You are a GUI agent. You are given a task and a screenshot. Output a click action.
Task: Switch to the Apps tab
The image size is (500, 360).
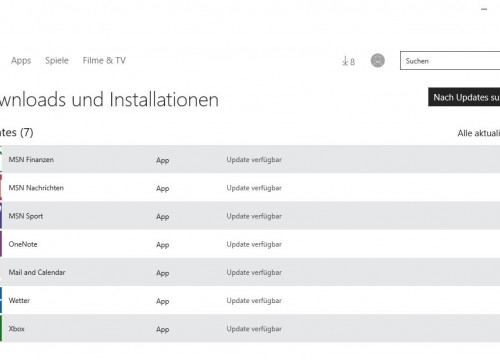pyautogui.click(x=21, y=61)
